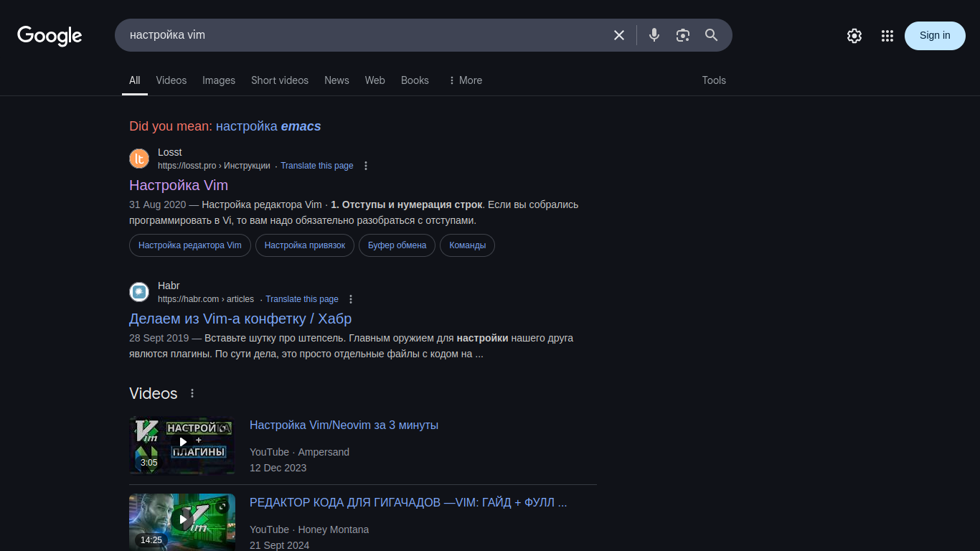Switch to the Web tab

click(375, 80)
